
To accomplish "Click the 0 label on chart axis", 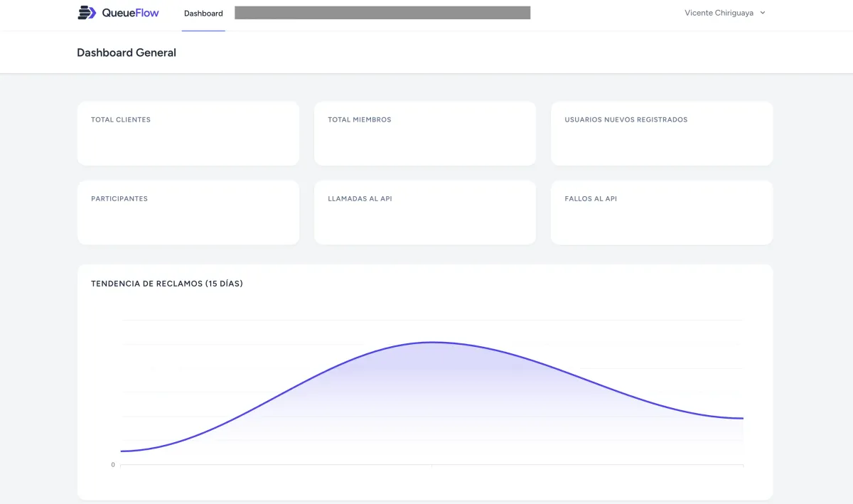I will click(113, 465).
